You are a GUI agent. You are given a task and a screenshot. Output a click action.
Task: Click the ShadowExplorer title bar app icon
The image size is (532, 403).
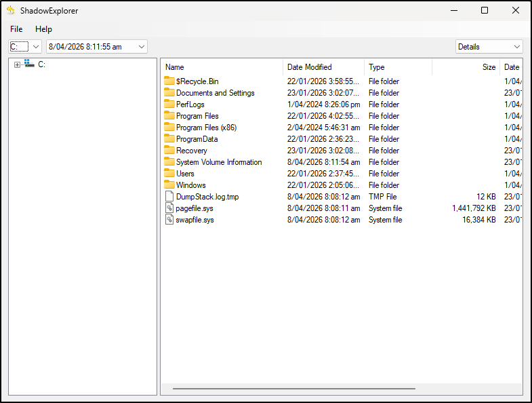click(11, 10)
